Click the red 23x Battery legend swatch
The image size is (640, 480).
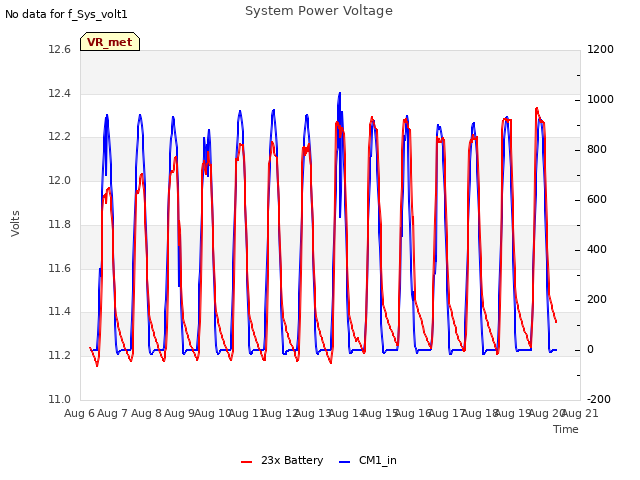[x=247, y=462]
